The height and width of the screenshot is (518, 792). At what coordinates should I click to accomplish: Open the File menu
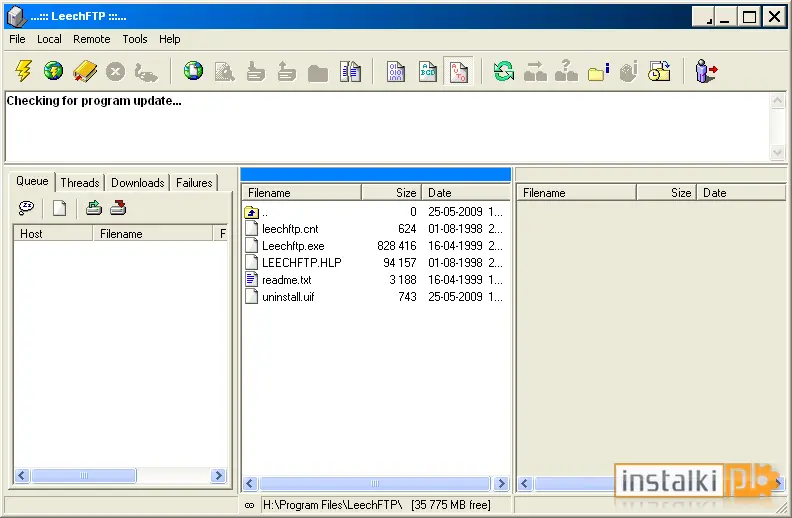[17, 39]
